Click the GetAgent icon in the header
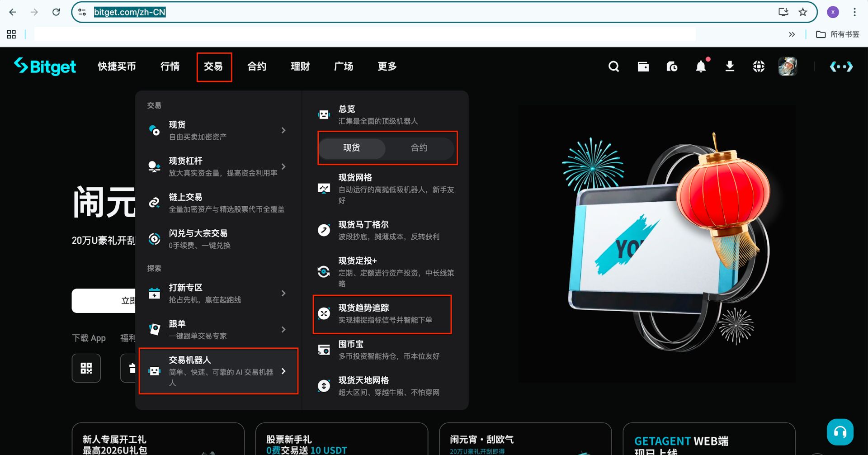This screenshot has height=455, width=868. [841, 66]
